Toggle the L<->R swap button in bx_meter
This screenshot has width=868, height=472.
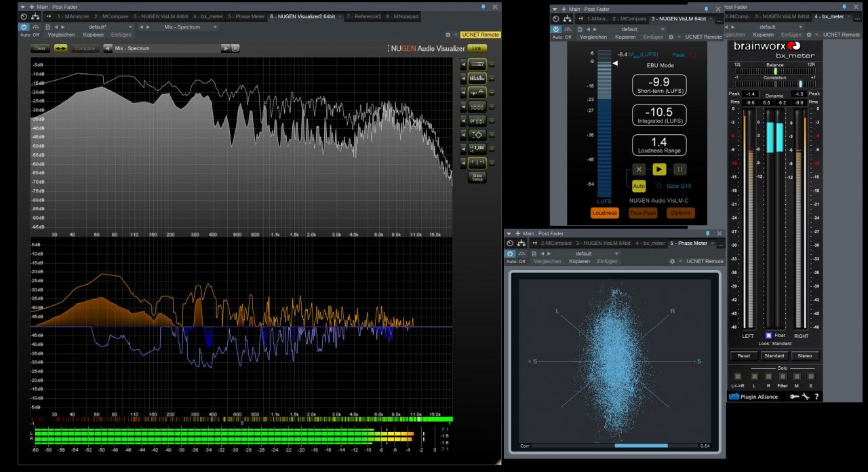(738, 376)
